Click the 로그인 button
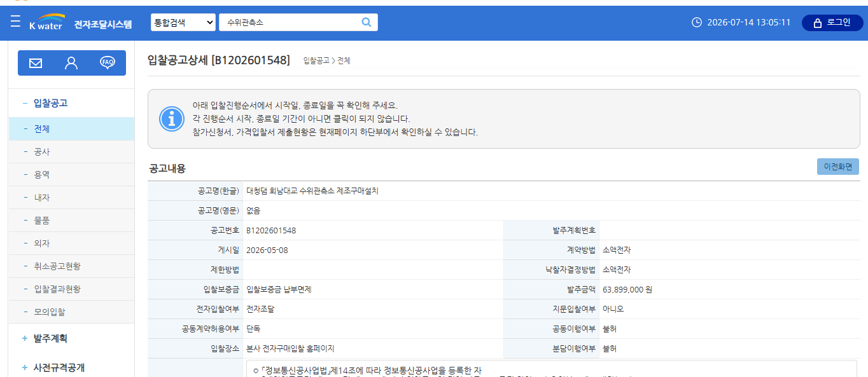This screenshot has width=868, height=377. (832, 22)
